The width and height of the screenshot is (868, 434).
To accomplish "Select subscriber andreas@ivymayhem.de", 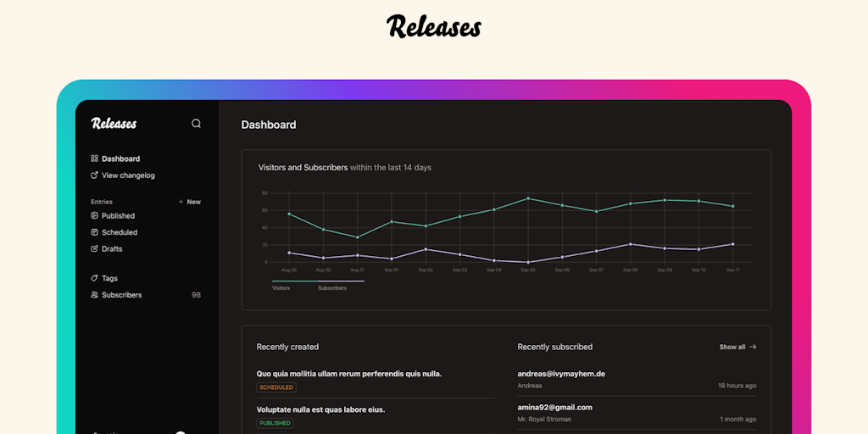I will (x=561, y=374).
